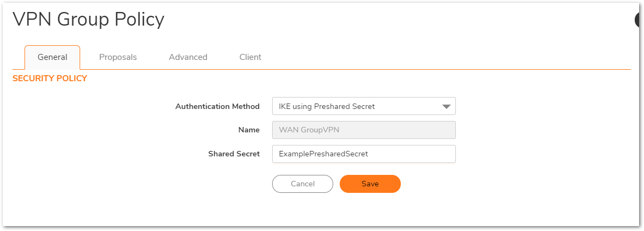Screen dimensions: 644x231
Task: Click the Authentication Method label
Action: click(217, 107)
